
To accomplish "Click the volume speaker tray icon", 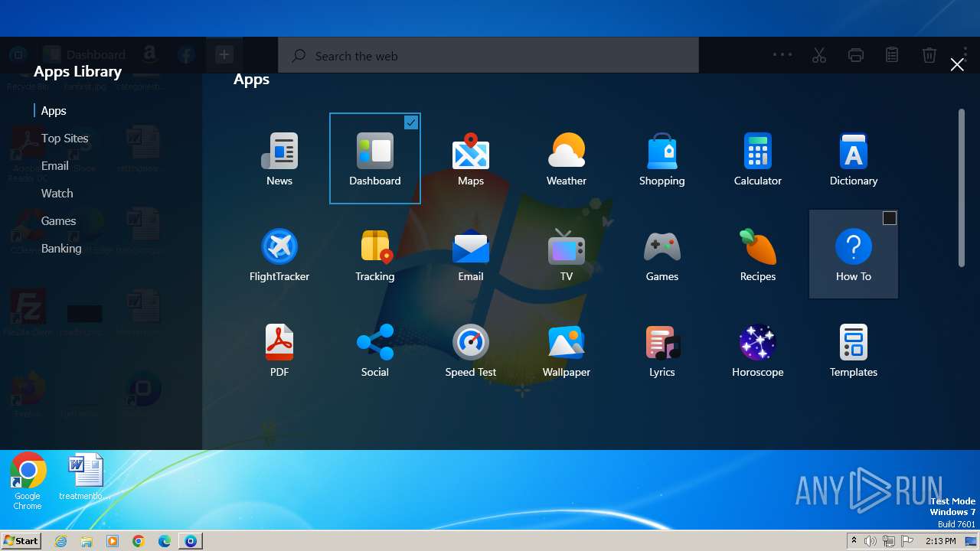I will 871,541.
